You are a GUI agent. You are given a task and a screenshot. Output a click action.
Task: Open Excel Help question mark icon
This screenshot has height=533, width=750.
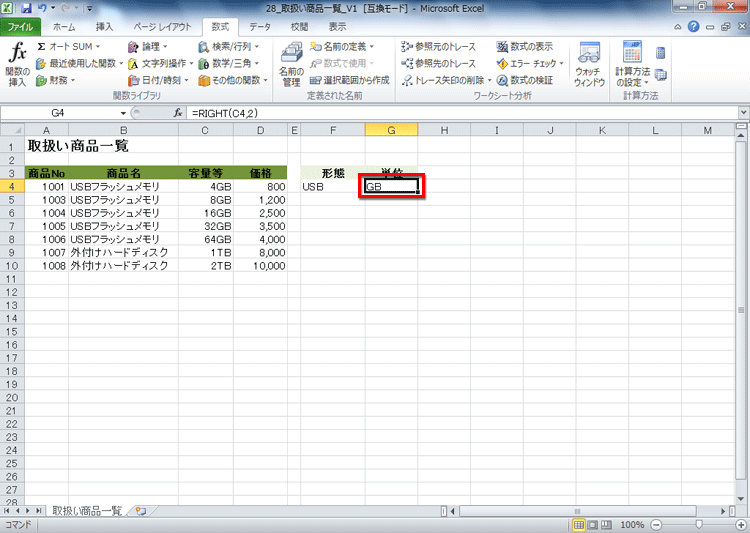[x=693, y=27]
